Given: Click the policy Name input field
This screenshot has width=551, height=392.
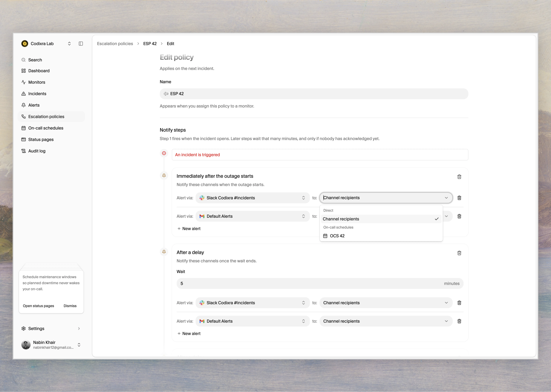Looking at the screenshot, I should coord(314,94).
